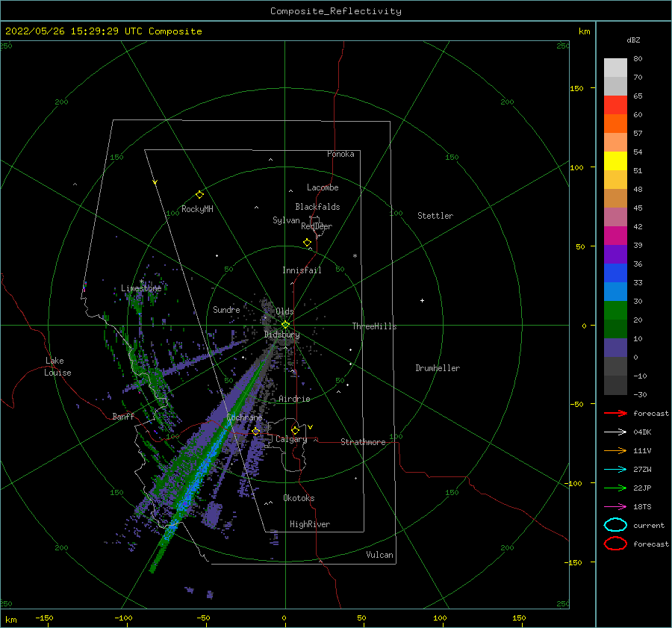The image size is (672, 628).
Task: Click the Drumheller label
Action: point(438,368)
